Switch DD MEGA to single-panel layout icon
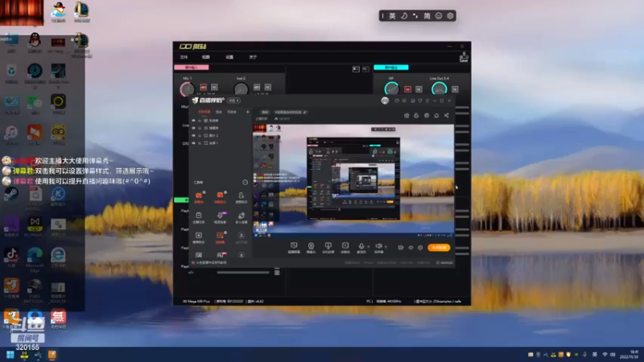The image size is (644, 362). coord(356,69)
